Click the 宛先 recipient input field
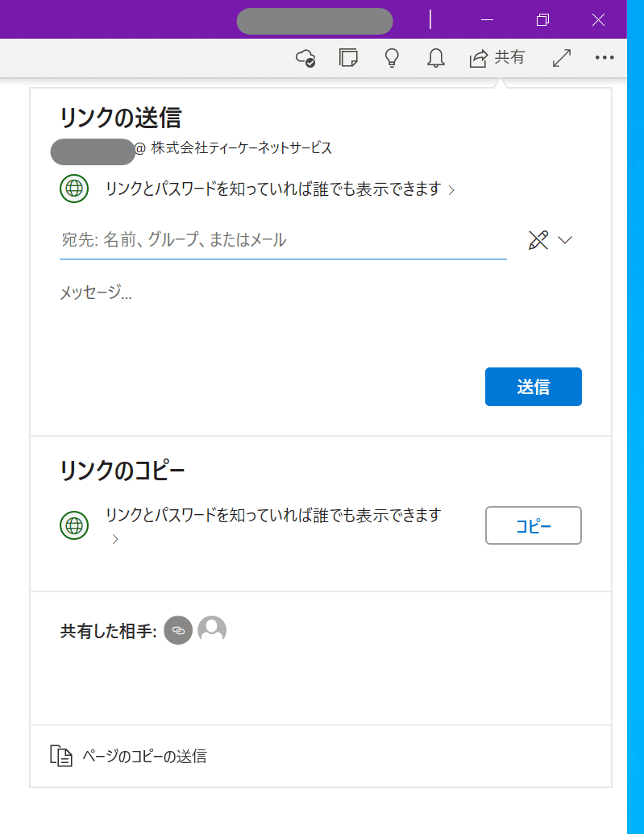The width and height of the screenshot is (644, 834). (282, 239)
